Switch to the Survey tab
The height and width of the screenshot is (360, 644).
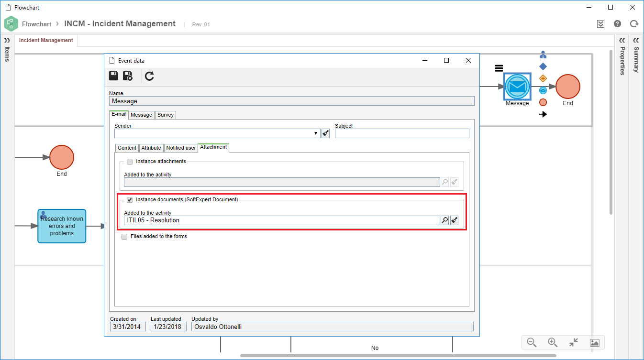click(x=166, y=115)
